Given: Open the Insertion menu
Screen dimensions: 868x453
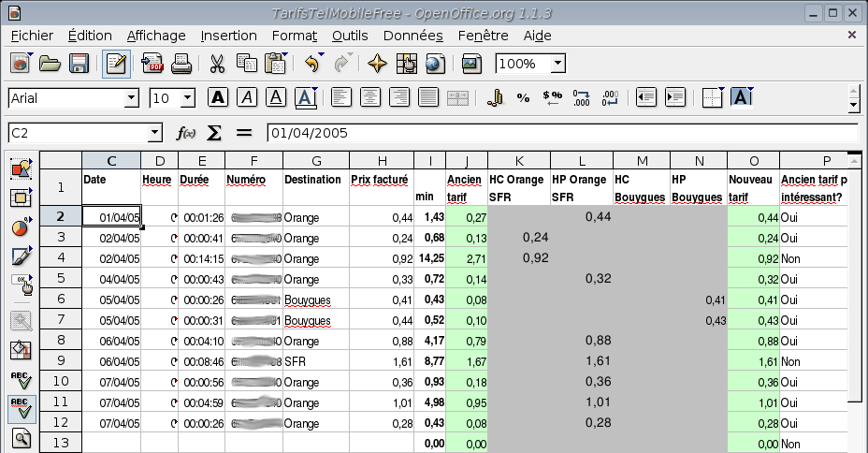Looking at the screenshot, I should click(x=228, y=36).
